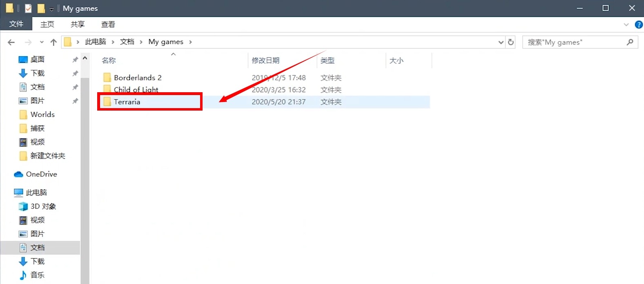Screen dimensions: 644x284
Task: Click in the 搜索 My games search box
Action: point(574,42)
